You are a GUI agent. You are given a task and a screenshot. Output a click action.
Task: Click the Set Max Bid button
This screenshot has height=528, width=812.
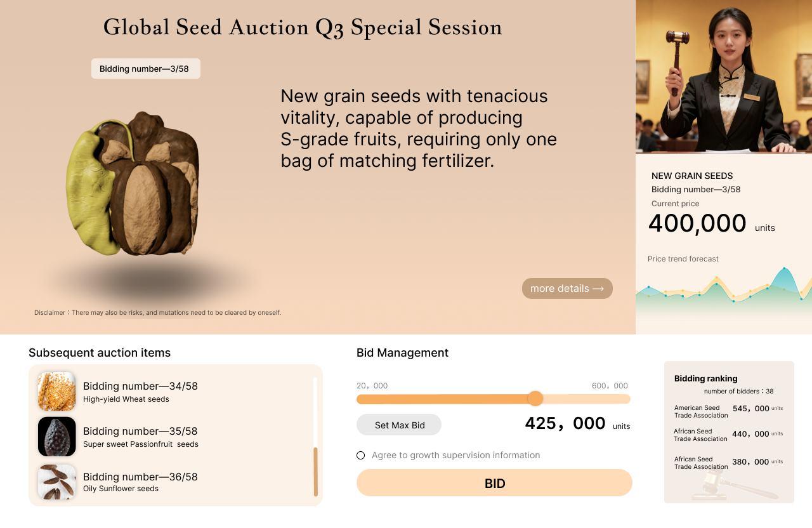[399, 425]
